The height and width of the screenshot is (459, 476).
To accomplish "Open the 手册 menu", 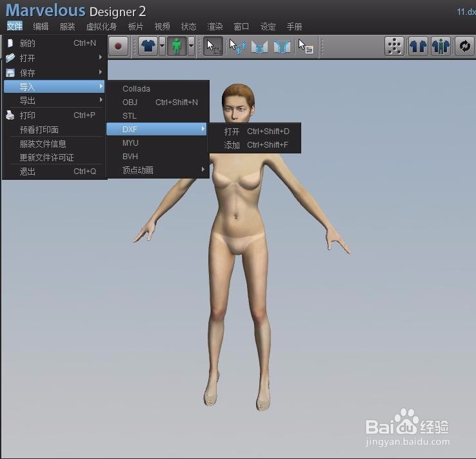I will 295,26.
